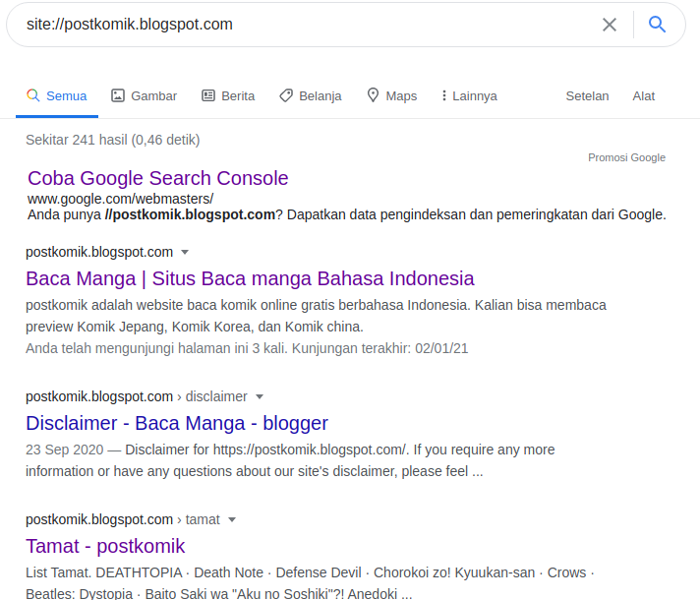Viewport: 700px width, 600px height.
Task: Open Baca Manga Situs Baca manga result
Action: 250,278
